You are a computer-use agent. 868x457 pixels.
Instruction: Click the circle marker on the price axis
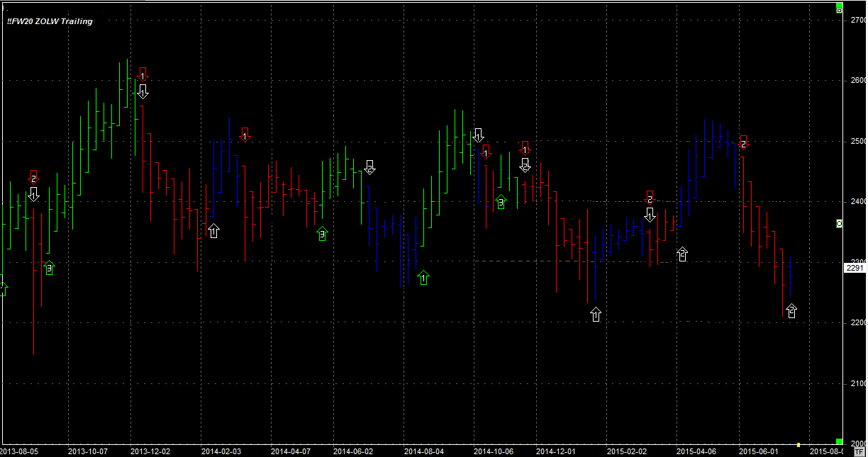coord(840,223)
